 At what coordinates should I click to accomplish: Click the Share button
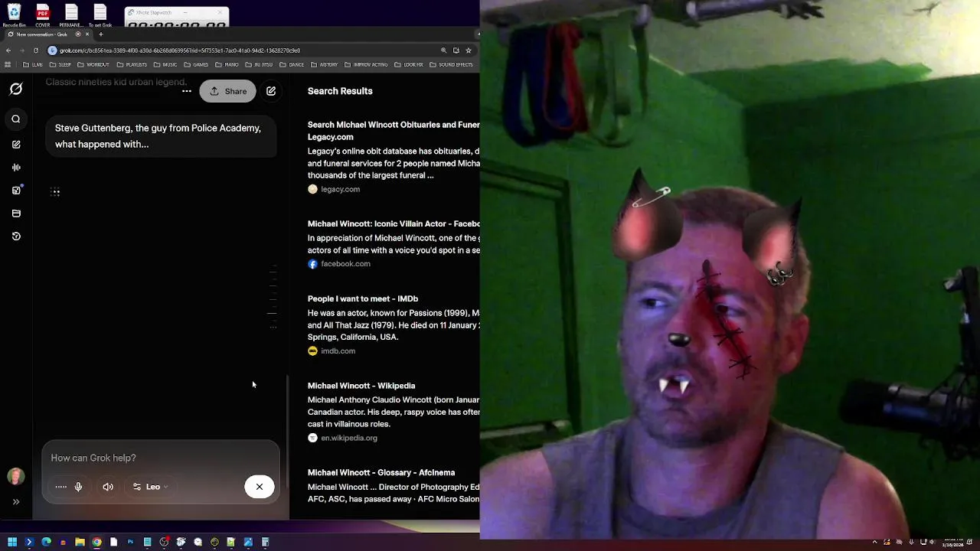(228, 91)
